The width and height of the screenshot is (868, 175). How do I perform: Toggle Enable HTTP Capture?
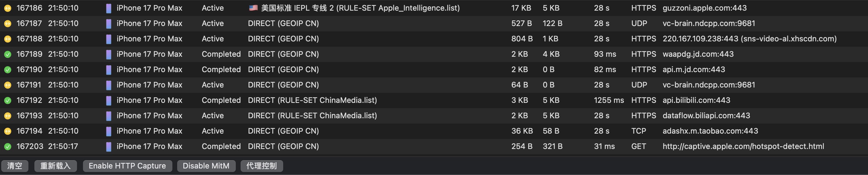coord(127,166)
